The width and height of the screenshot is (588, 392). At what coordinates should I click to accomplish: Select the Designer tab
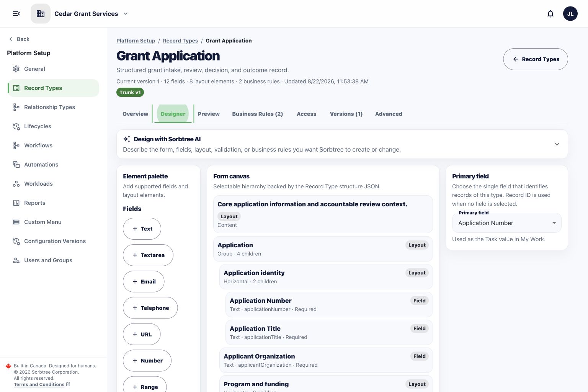pyautogui.click(x=173, y=114)
